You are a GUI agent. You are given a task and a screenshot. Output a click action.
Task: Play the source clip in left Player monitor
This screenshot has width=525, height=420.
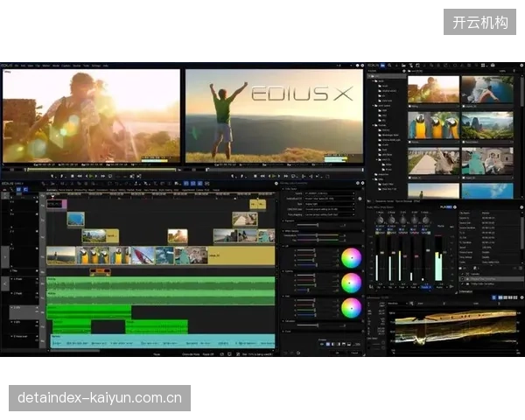click(x=91, y=176)
